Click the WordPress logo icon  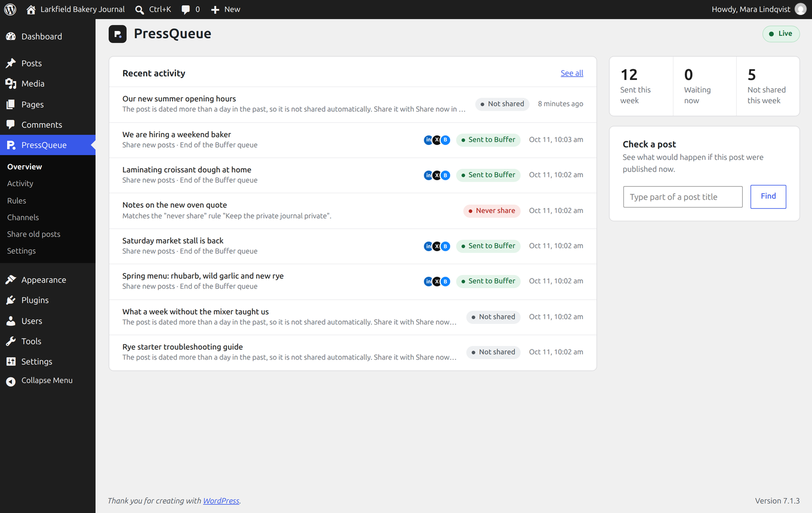[10, 10]
